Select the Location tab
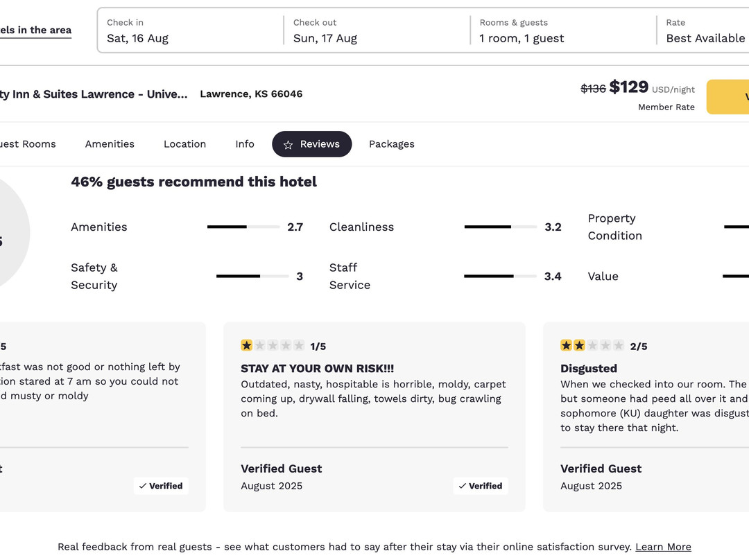This screenshot has width=749, height=560. coord(184,144)
